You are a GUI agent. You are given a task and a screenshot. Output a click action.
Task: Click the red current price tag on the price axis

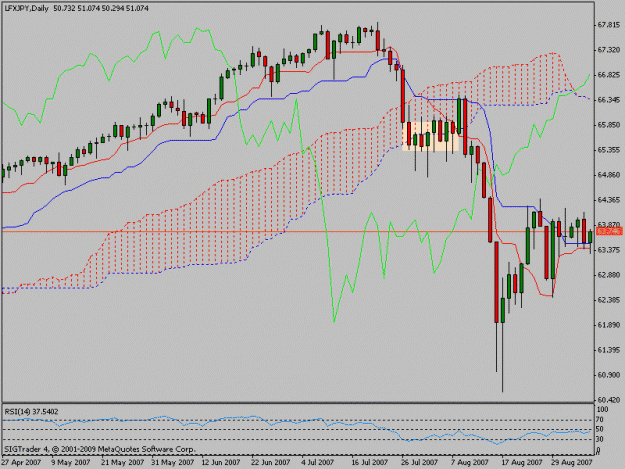pyautogui.click(x=609, y=231)
